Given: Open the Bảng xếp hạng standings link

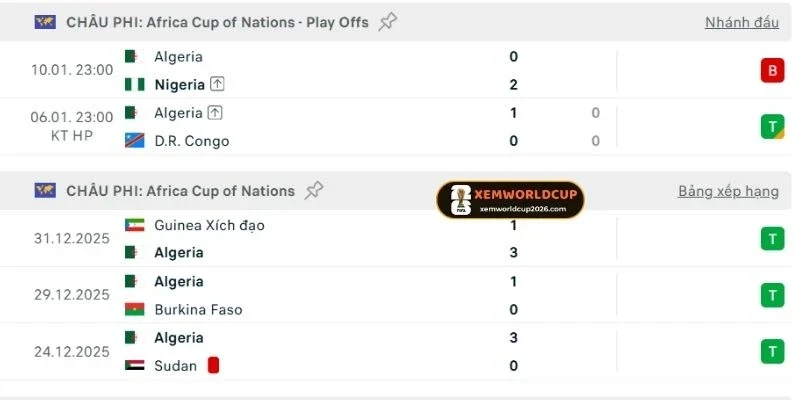Looking at the screenshot, I should point(728,190).
